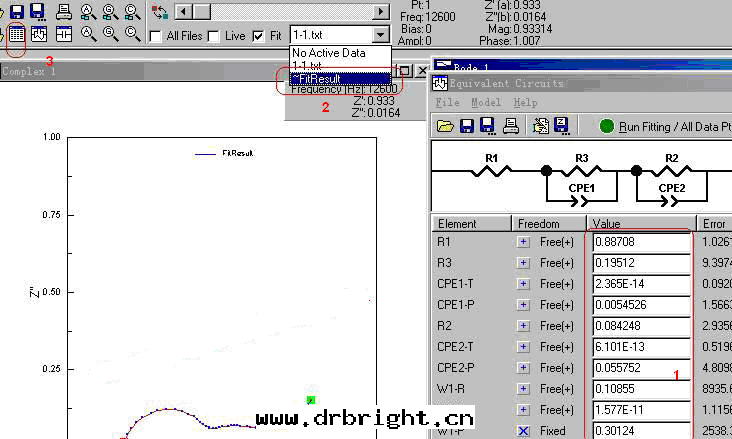
Task: Click the graph view icon beside table icon
Action: [40, 34]
